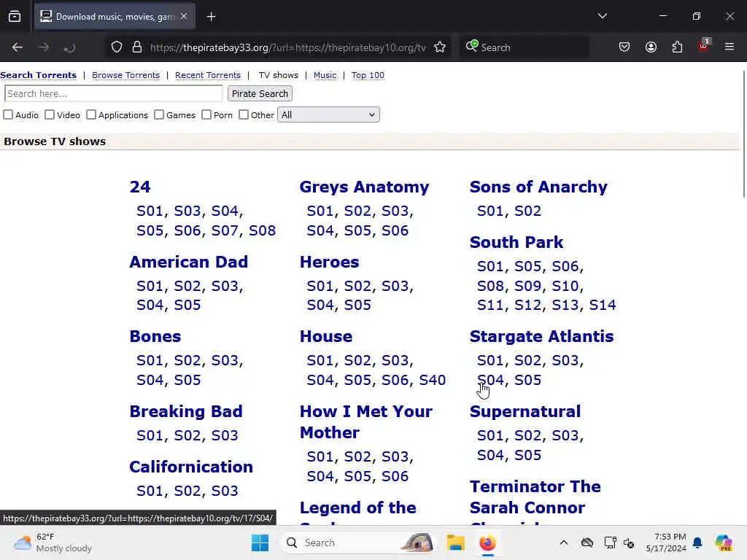Tick the Porn checkbox
The height and width of the screenshot is (560, 747).
206,114
